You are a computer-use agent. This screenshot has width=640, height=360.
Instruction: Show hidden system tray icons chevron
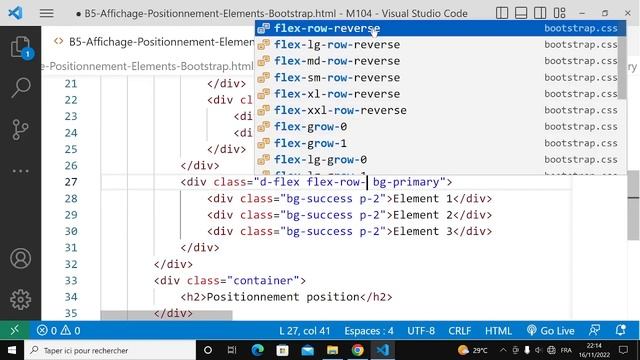[503, 350]
